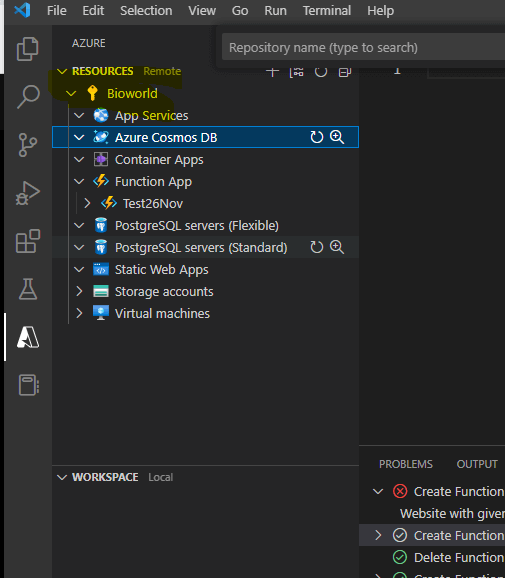This screenshot has height=578, width=505.
Task: Open the Testing flask view
Action: point(28,289)
